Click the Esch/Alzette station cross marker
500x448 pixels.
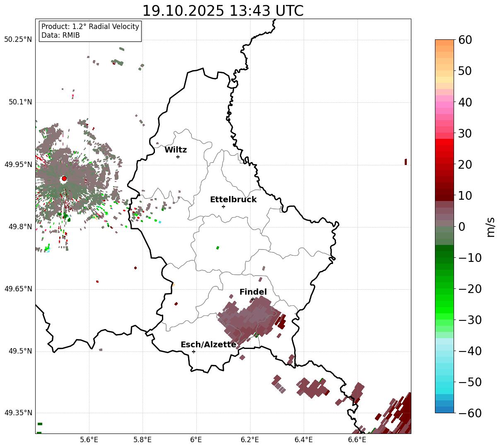pos(193,351)
